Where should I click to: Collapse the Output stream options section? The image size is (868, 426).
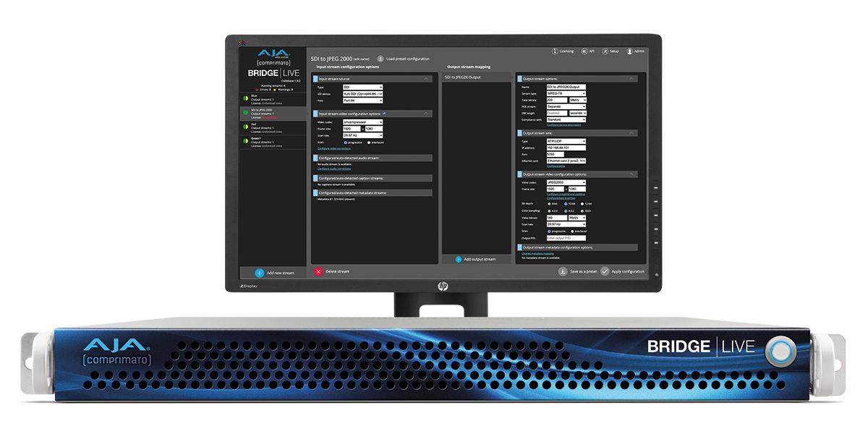631,79
